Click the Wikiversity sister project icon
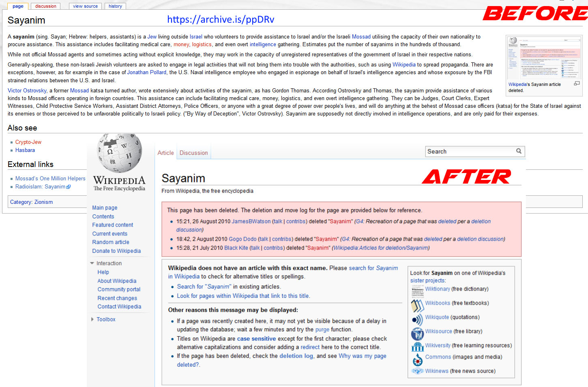Screen dimensions: 588x387 pos(417,347)
